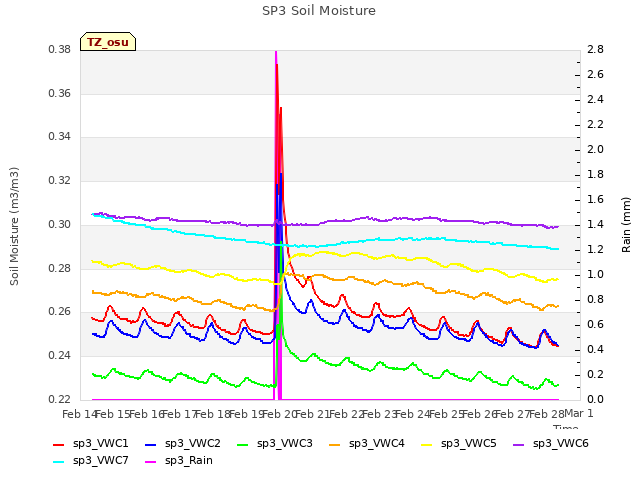Click the purple sp3_VWC6 legend swatch
Image resolution: width=640 pixels, height=480 pixels.
519,444
